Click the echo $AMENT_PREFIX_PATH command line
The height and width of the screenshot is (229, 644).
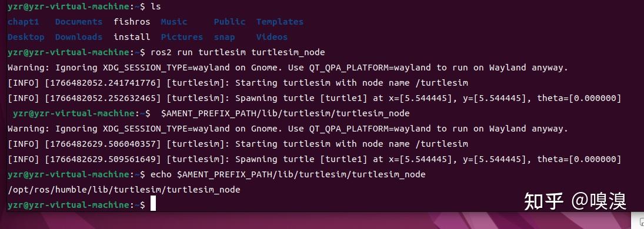[x=288, y=175]
